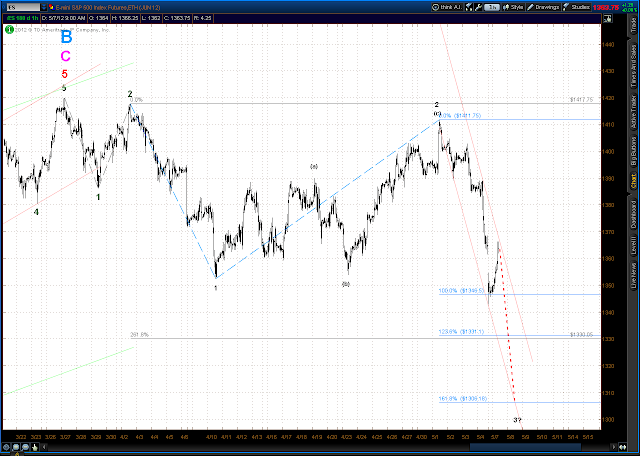Click last price 1363.75 readout
The width and height of the screenshot is (640, 456).
604,7
